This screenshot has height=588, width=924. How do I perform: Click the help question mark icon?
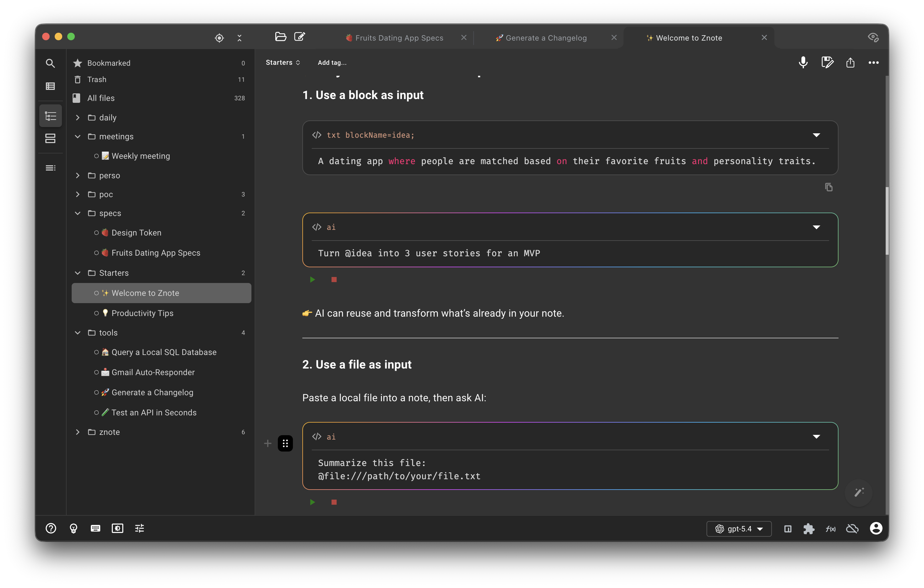pos(50,529)
